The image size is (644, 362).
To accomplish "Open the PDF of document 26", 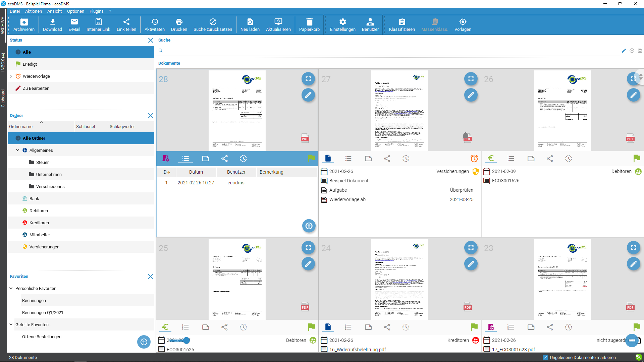I will point(630,138).
